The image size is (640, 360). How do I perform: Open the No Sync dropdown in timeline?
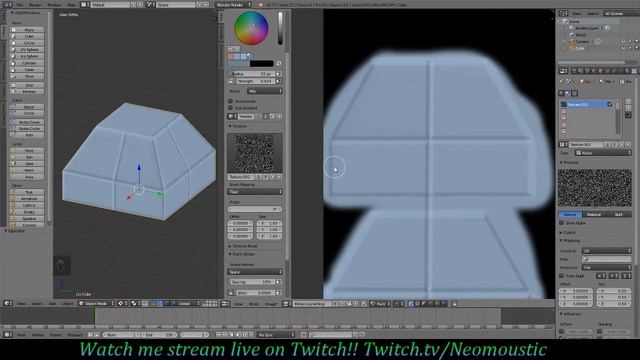click(276, 335)
